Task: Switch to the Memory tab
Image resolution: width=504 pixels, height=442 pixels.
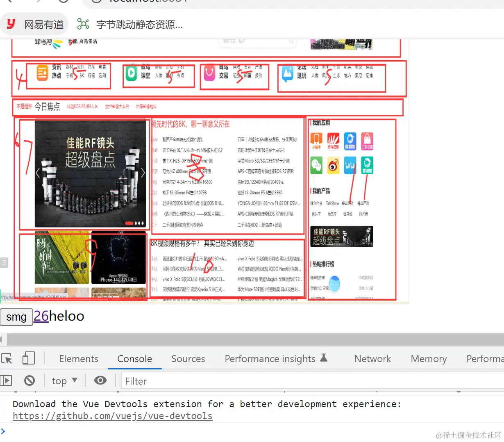Action: click(x=429, y=359)
